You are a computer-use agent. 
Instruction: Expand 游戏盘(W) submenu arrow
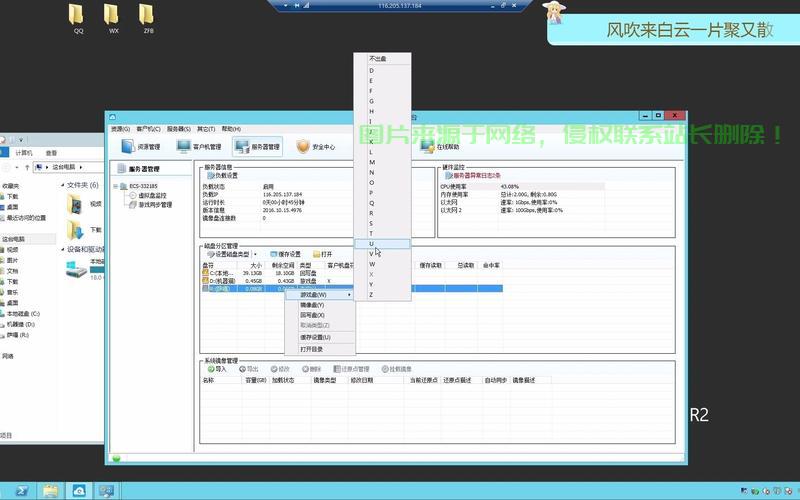pyautogui.click(x=349, y=295)
